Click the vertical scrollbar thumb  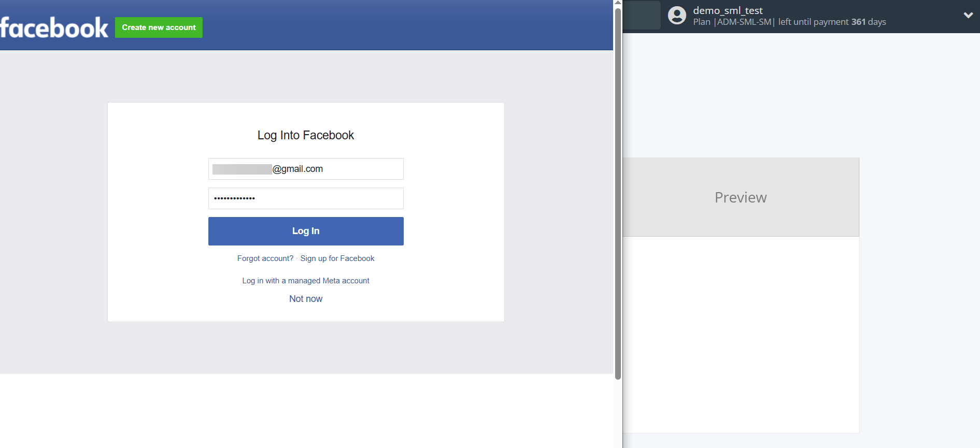coord(618,192)
